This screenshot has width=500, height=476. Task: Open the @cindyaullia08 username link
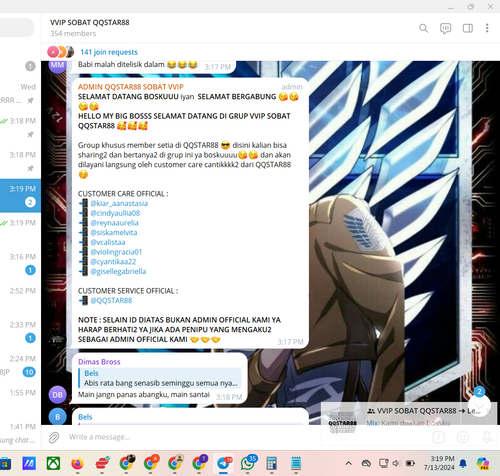(x=115, y=213)
